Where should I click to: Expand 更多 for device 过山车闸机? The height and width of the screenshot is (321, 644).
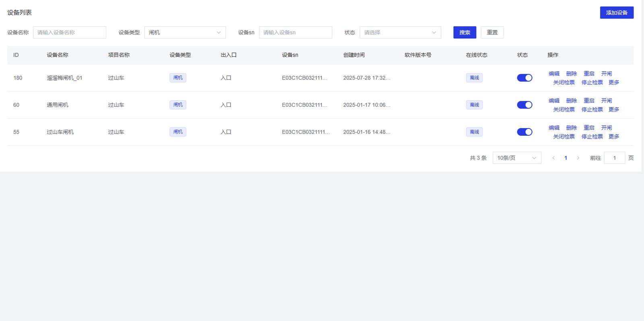click(x=614, y=137)
